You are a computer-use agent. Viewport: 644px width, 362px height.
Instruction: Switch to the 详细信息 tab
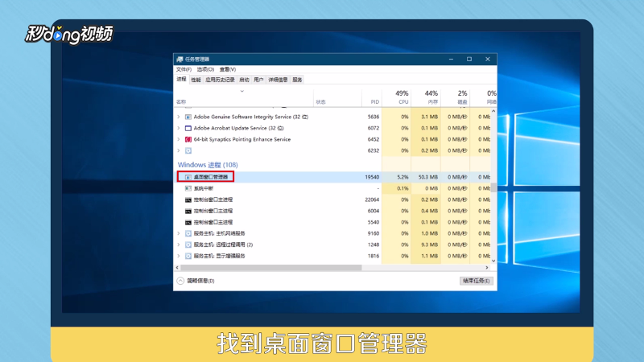[x=278, y=80]
